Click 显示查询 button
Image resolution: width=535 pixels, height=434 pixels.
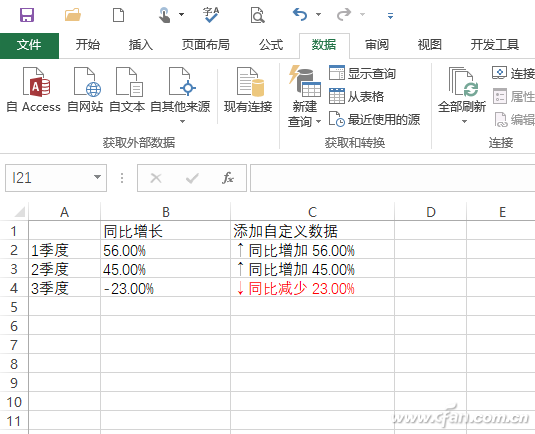(x=362, y=73)
